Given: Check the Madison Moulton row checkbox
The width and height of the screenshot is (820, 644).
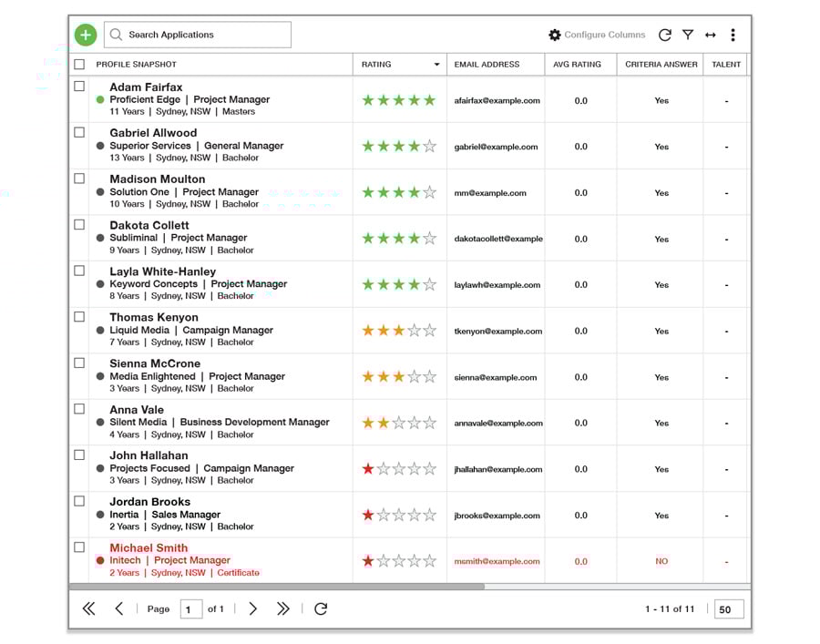Looking at the screenshot, I should pos(79,179).
